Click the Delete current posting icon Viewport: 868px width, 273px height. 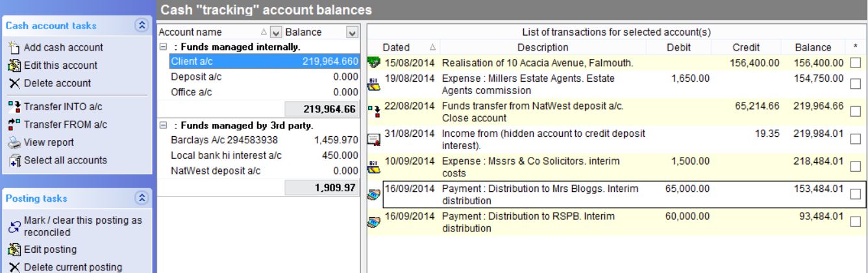coord(15,267)
